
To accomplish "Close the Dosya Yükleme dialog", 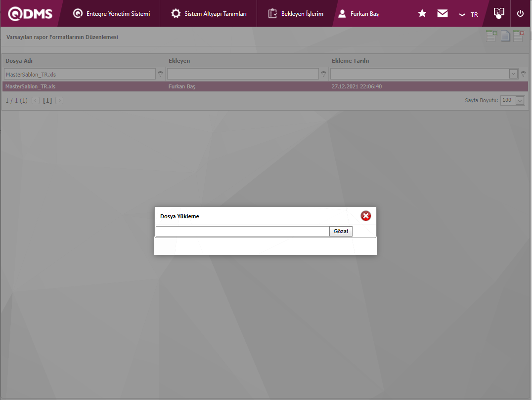I will [x=366, y=216].
